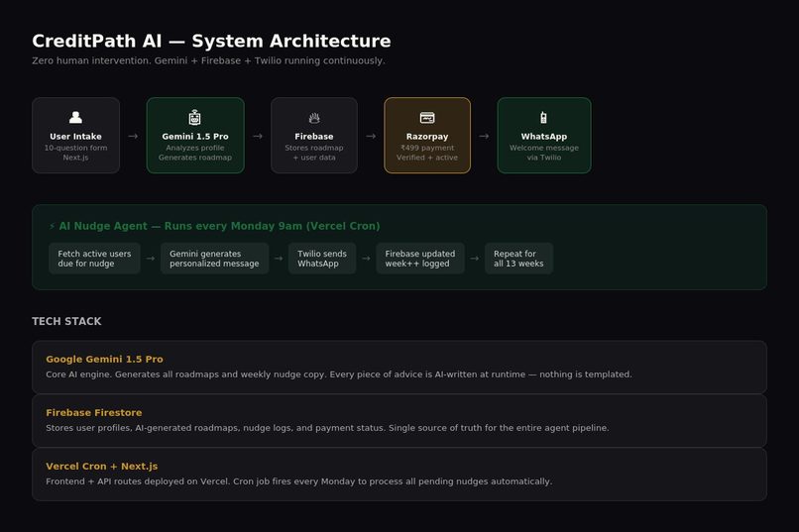Click the 'Core AI engine' description line

[339, 374]
